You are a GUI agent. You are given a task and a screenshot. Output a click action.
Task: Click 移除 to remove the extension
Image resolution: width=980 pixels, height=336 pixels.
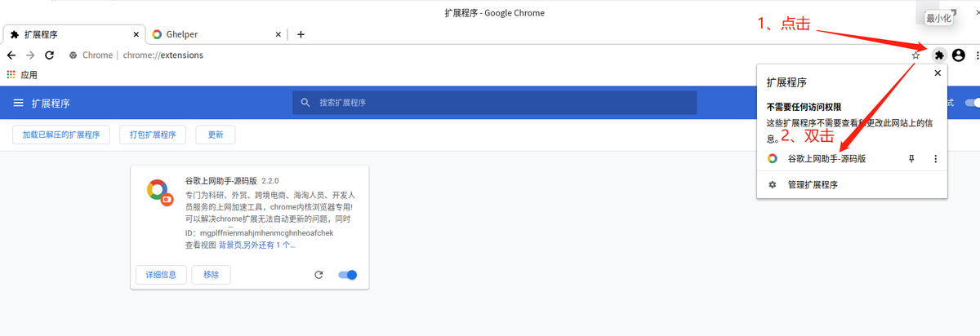211,275
